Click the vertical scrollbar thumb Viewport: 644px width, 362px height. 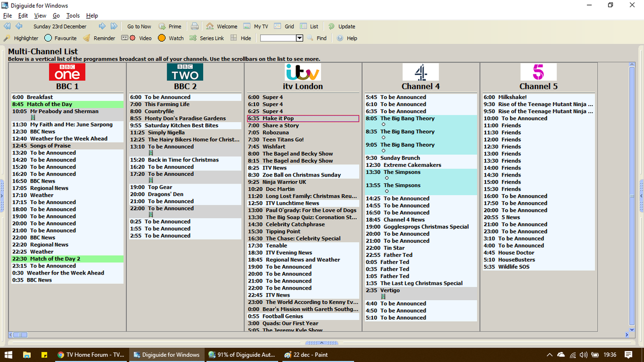pyautogui.click(x=632, y=196)
